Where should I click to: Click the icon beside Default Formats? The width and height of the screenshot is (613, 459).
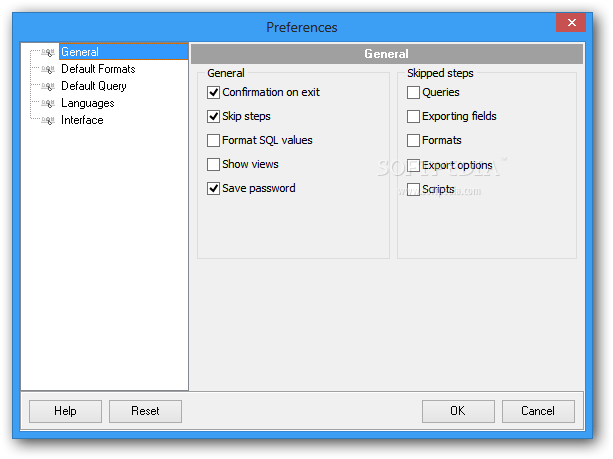(x=48, y=69)
